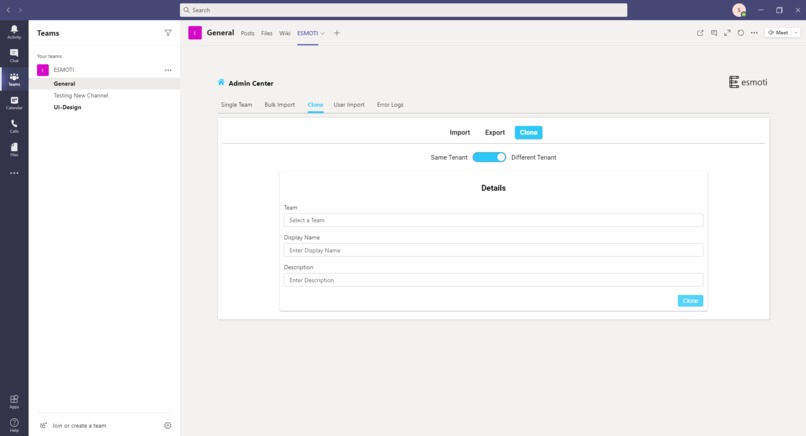Open the User Import tab
Screen dimensions: 806x436
coord(349,105)
